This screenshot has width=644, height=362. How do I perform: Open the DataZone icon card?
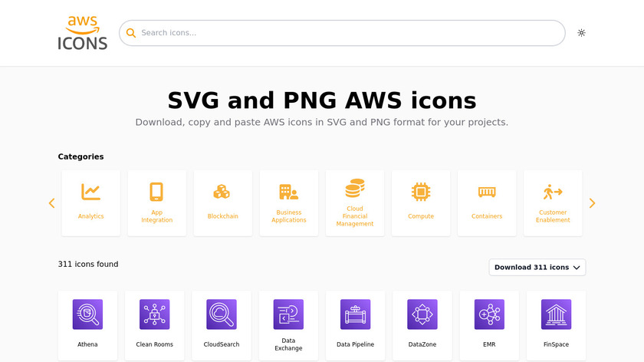pos(422,326)
